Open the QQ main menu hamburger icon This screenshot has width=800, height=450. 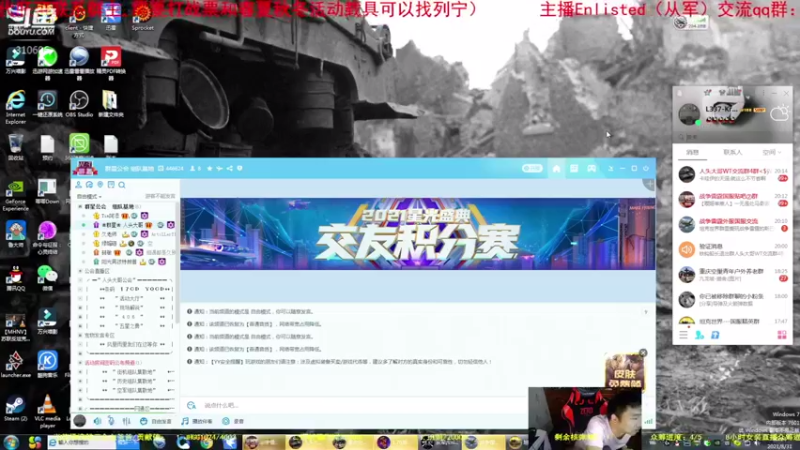[x=683, y=335]
